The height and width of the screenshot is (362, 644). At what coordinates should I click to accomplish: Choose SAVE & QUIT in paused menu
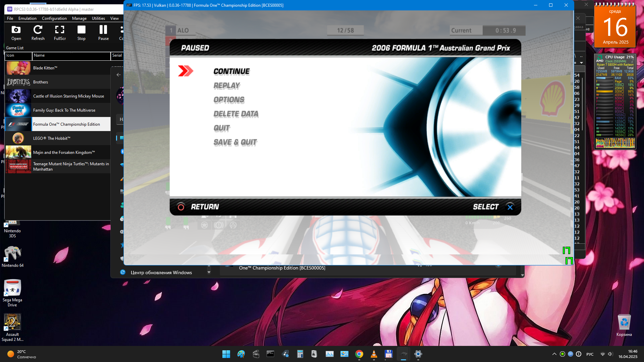235,142
